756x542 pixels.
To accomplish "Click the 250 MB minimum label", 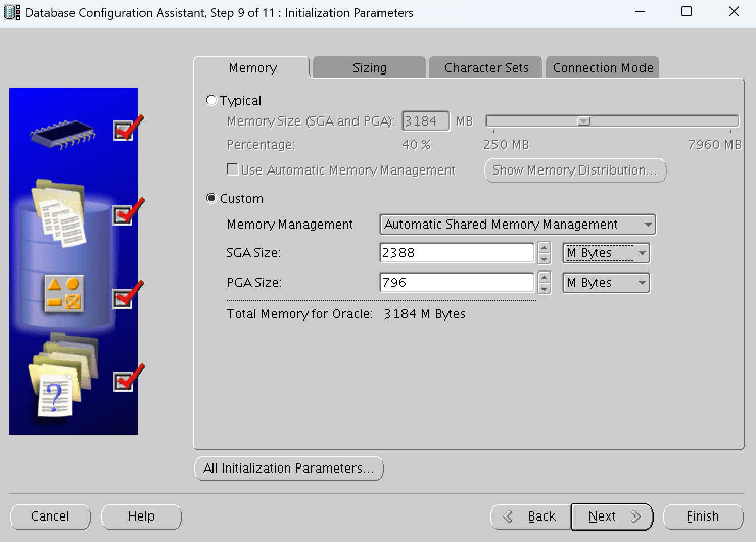I will pos(506,145).
